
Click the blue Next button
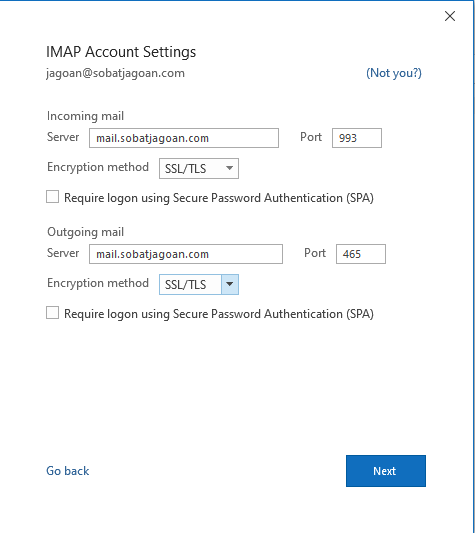[386, 471]
